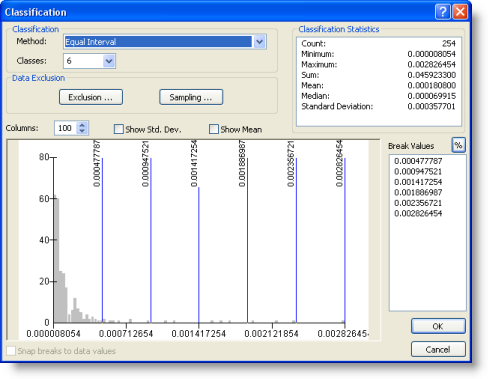488x379 pixels.
Task: Confirm with the OK button
Action: click(438, 326)
